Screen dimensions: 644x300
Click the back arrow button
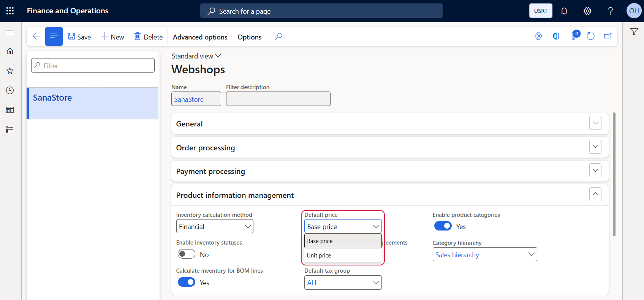point(36,36)
